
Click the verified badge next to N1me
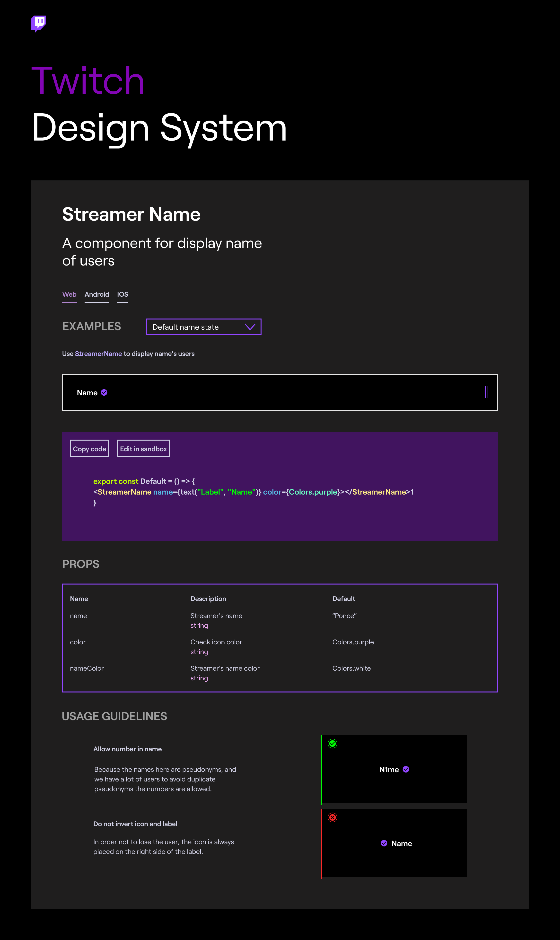pos(406,769)
